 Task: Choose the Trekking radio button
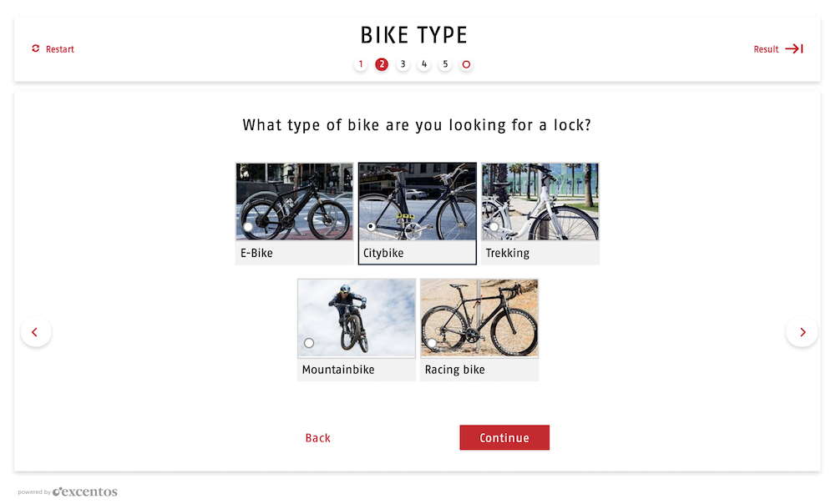point(494,227)
